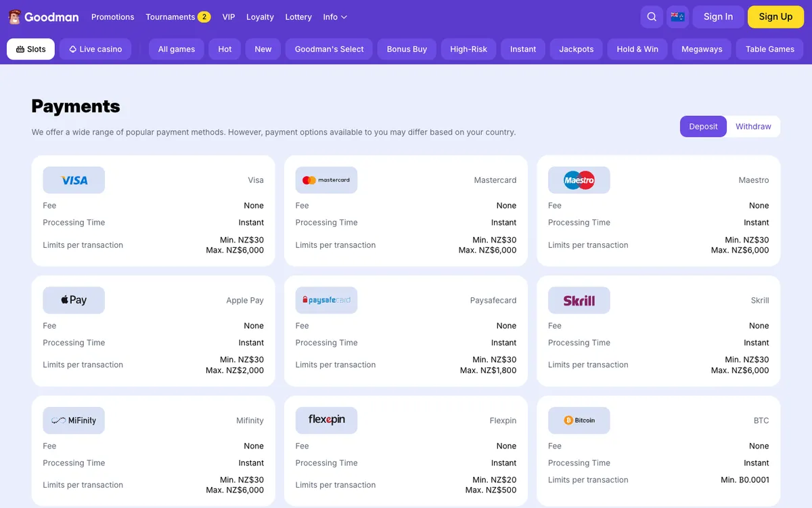The image size is (812, 508).
Task: Click Bitcoin's Min. ₿0.0001 limit
Action: tap(745, 480)
